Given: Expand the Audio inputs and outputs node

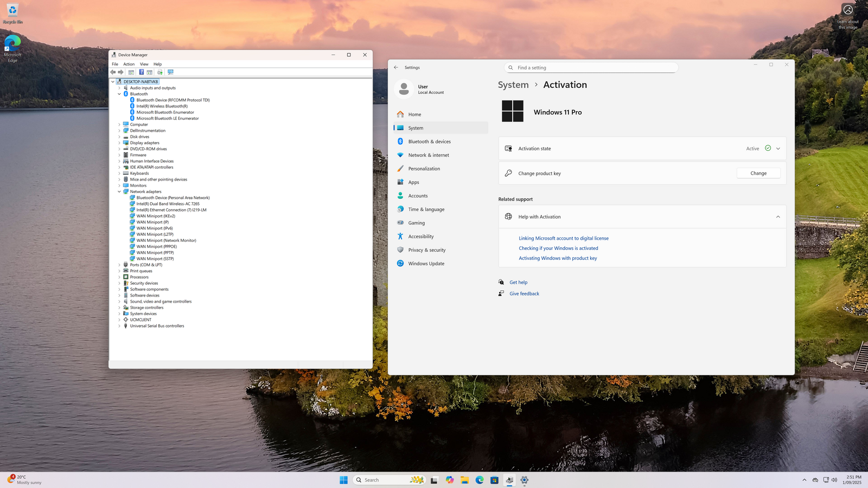Looking at the screenshot, I should 119,88.
